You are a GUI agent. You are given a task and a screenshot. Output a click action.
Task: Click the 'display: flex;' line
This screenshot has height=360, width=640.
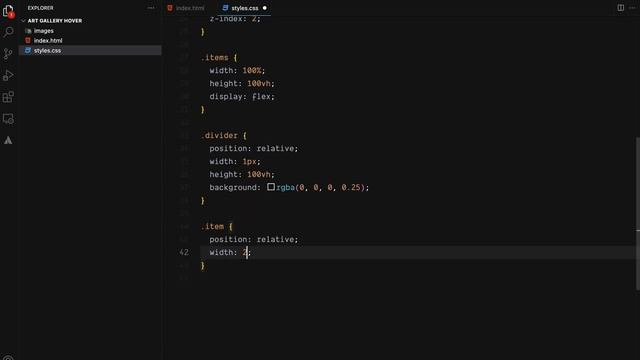point(242,97)
